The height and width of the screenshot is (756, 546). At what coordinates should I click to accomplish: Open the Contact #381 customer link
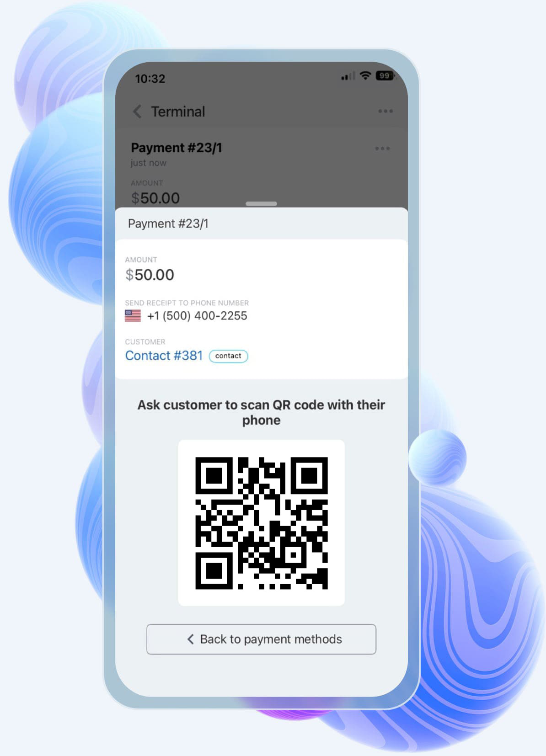[164, 356]
